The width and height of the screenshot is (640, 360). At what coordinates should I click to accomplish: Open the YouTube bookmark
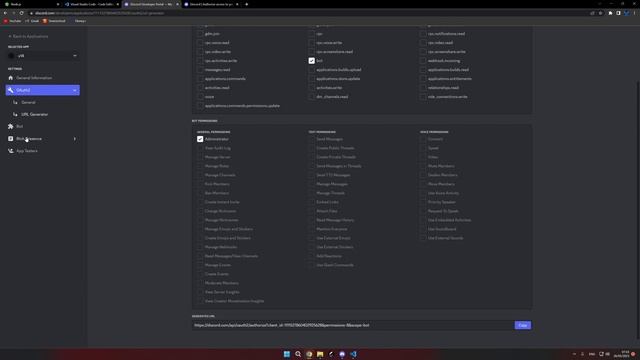tap(12, 21)
